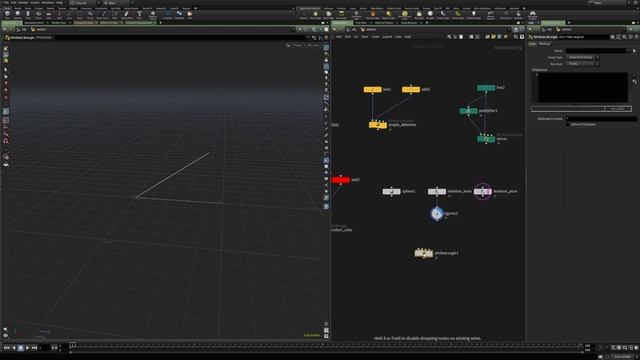Image resolution: width=640 pixels, height=360 pixels.
Task: Toggle the pin on the parameter pane
Action: (631, 29)
